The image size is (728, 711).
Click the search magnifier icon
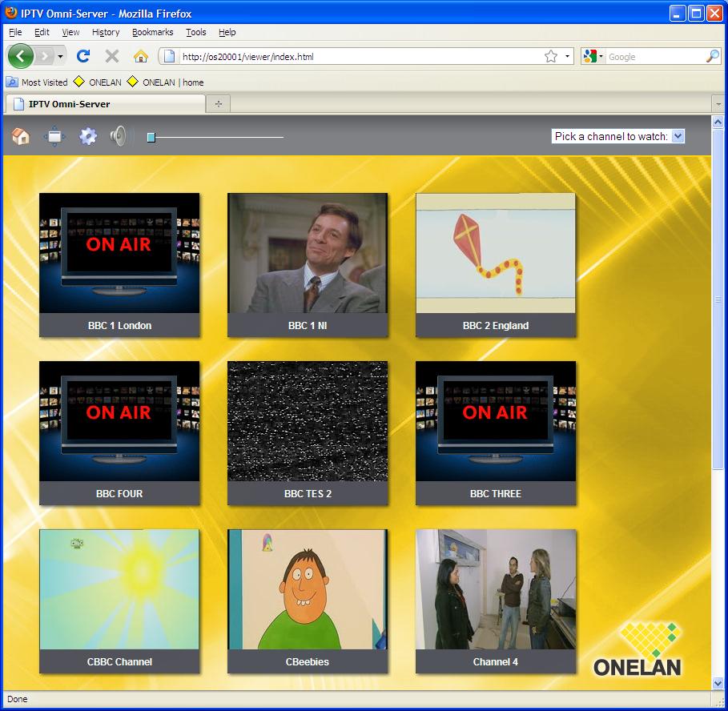tap(712, 57)
